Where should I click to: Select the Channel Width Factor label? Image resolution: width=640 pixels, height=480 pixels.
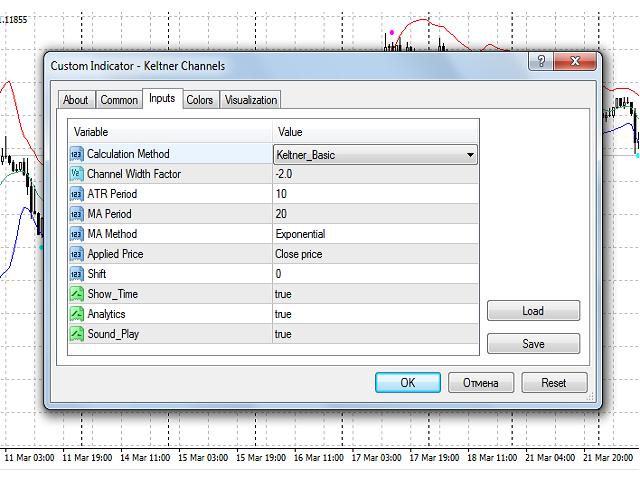(x=134, y=174)
